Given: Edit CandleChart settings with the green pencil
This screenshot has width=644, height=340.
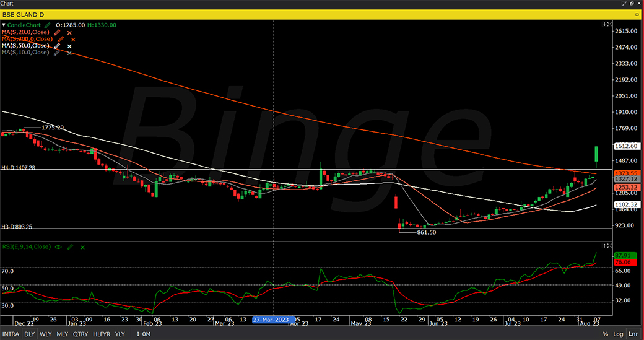Looking at the screenshot, I should pyautogui.click(x=48, y=25).
